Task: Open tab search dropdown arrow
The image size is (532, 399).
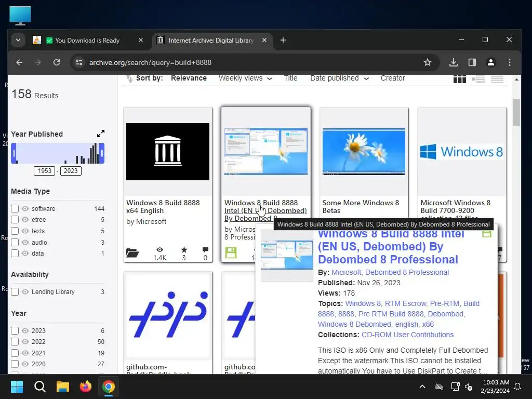Action: click(18, 41)
